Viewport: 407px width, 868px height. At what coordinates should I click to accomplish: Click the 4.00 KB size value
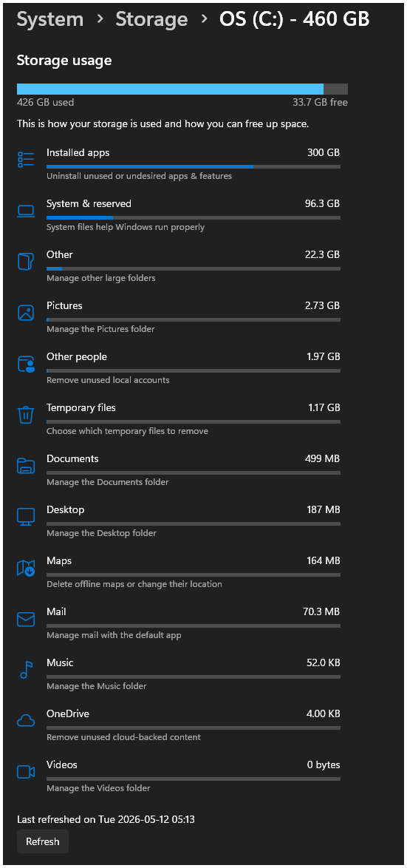323,713
